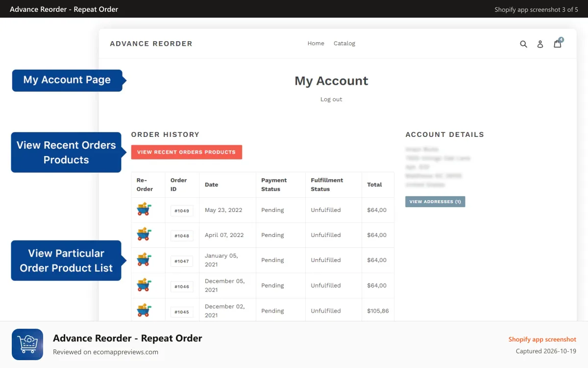Click the Order History heading
Viewport: 588px width, 368px height.
[x=165, y=134]
